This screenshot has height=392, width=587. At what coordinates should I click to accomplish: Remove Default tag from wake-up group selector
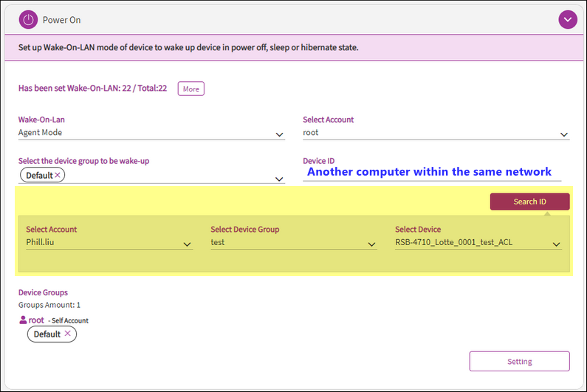point(59,176)
